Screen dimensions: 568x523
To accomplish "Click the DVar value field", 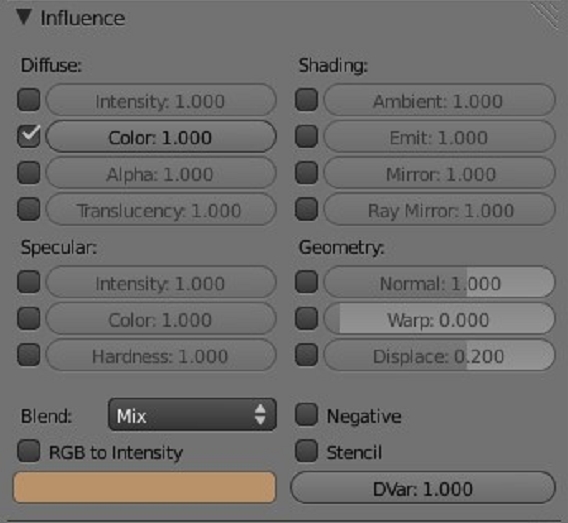I will [x=423, y=488].
